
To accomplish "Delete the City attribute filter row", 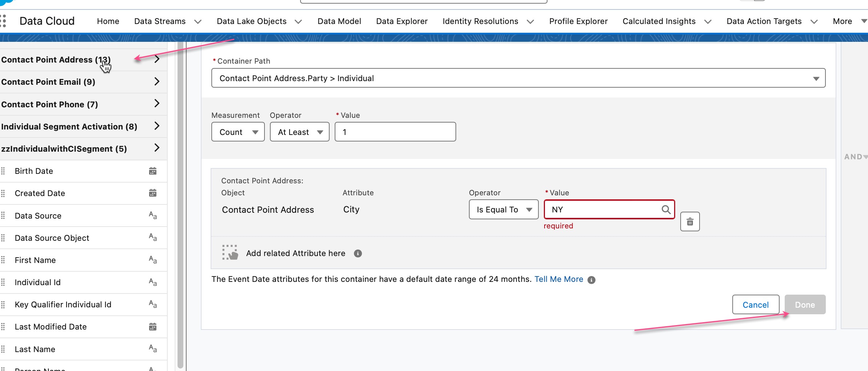I will [x=690, y=222].
